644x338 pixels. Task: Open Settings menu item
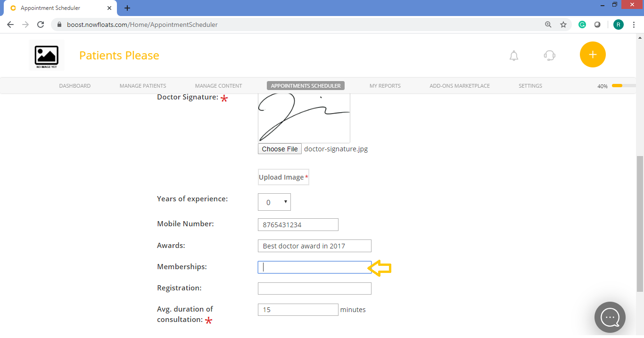coord(530,86)
